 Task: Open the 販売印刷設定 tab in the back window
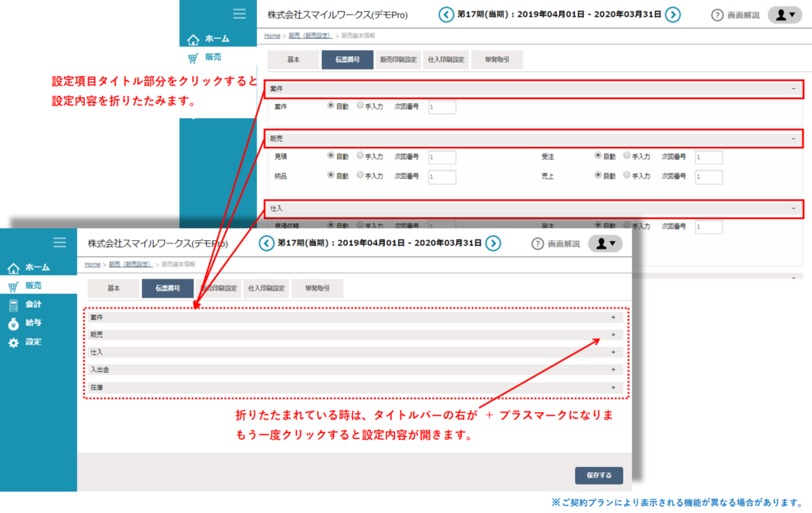pos(398,59)
